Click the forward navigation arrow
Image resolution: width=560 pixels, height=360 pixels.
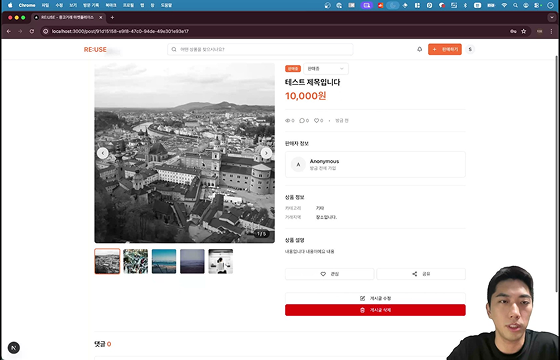tap(20, 31)
